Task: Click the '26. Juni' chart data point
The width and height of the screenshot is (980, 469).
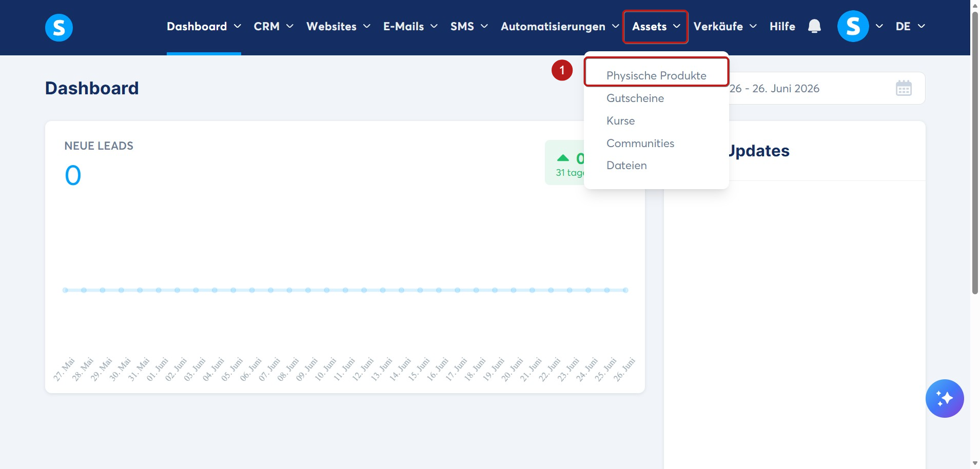Action: 625,290
